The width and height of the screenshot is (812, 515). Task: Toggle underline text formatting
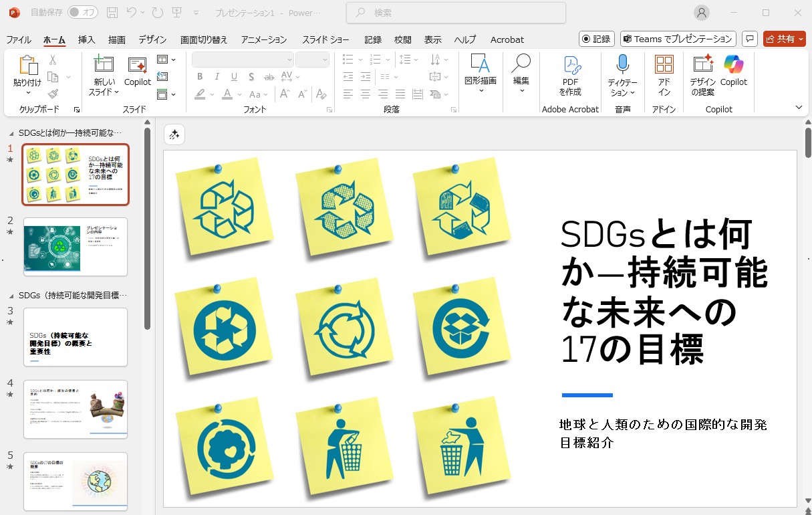click(x=234, y=77)
